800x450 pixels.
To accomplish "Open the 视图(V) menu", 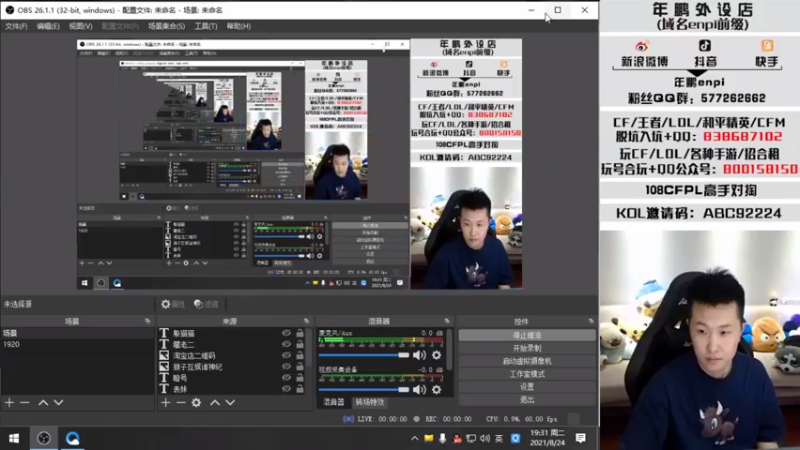I will 81,26.
